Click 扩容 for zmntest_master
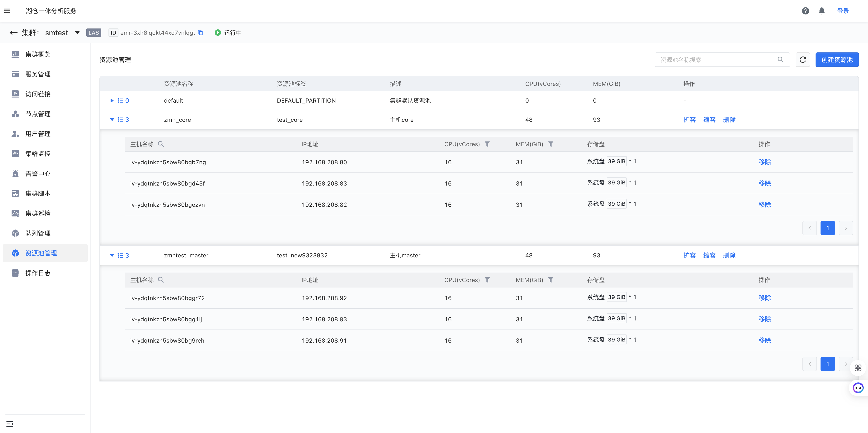This screenshot has width=868, height=433. click(689, 255)
